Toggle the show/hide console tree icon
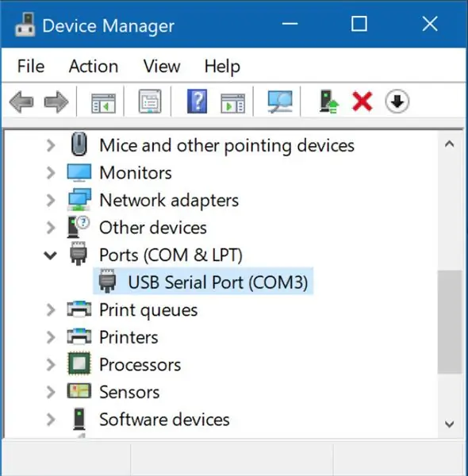Viewport: 468px width, 476px height. 103,103
